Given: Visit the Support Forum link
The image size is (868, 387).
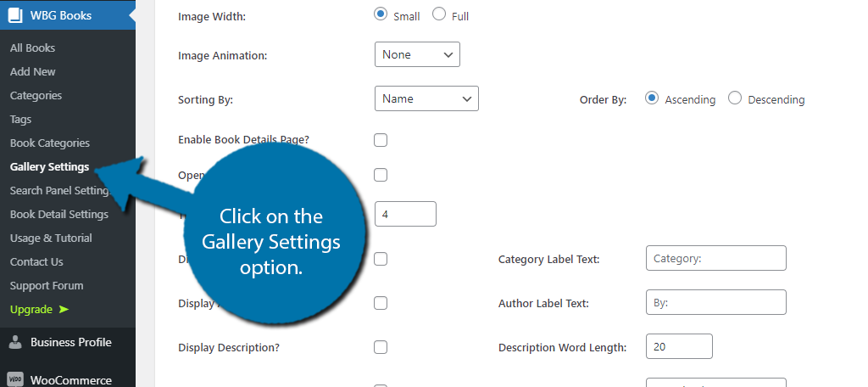Looking at the screenshot, I should click(x=47, y=285).
